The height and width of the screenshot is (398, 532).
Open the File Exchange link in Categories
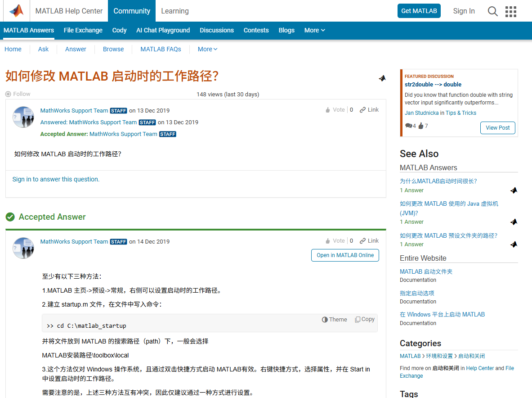pos(457,372)
